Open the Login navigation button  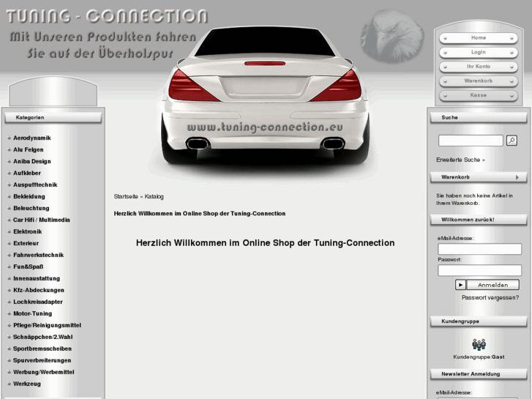pos(479,52)
